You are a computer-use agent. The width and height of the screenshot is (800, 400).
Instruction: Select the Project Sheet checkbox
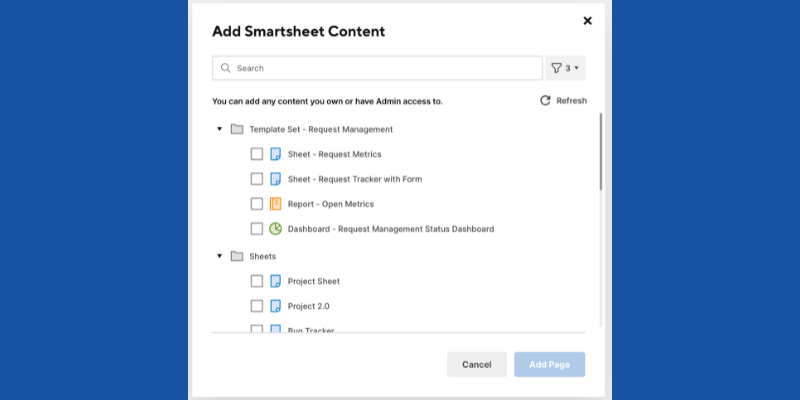coord(257,281)
